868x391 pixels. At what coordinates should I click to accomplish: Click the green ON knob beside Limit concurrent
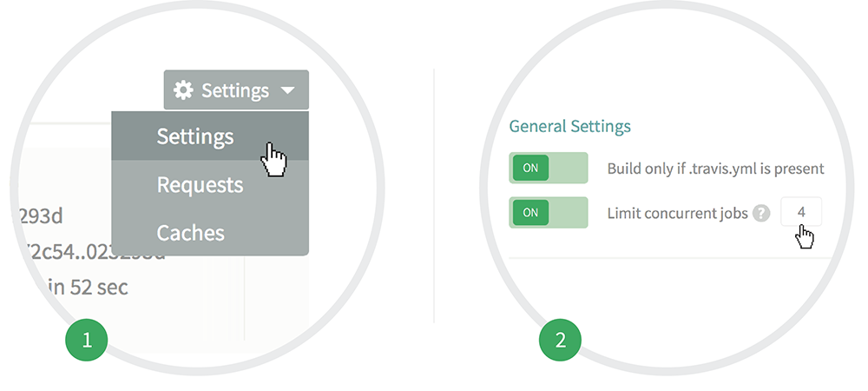[x=530, y=212]
